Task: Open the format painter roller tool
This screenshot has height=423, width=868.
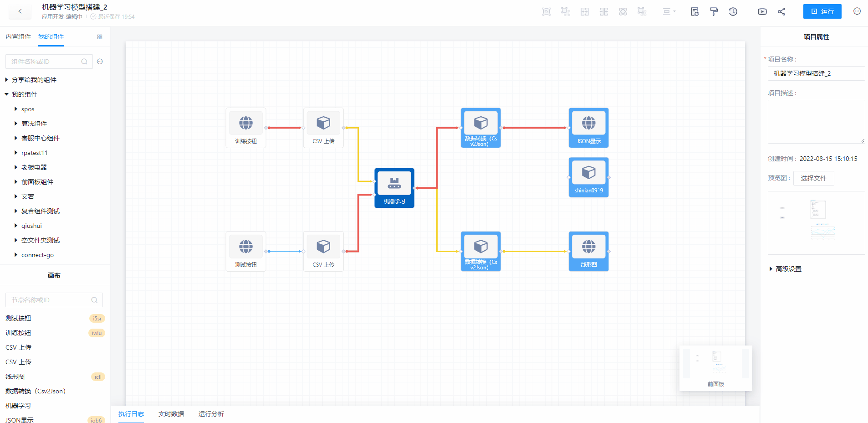Action: point(714,12)
